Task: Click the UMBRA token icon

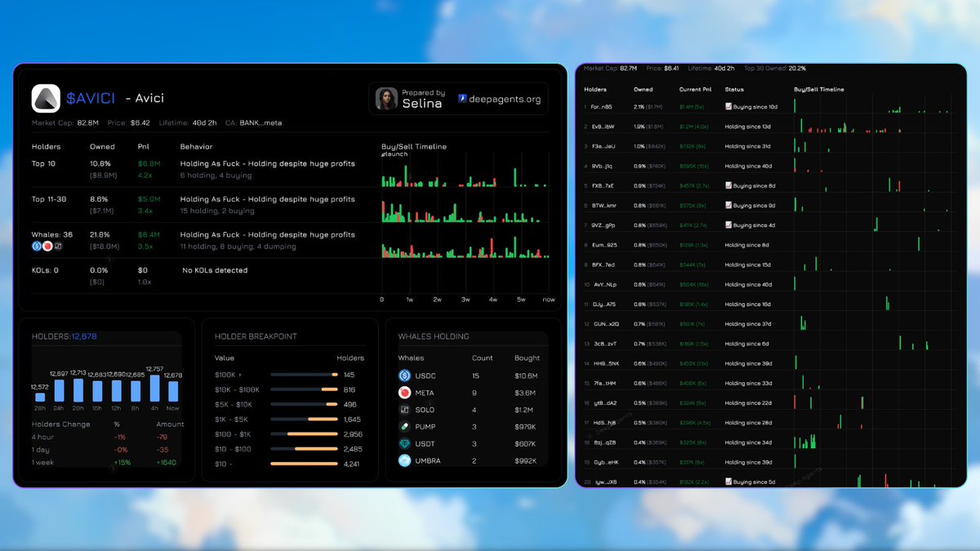Action: (404, 460)
